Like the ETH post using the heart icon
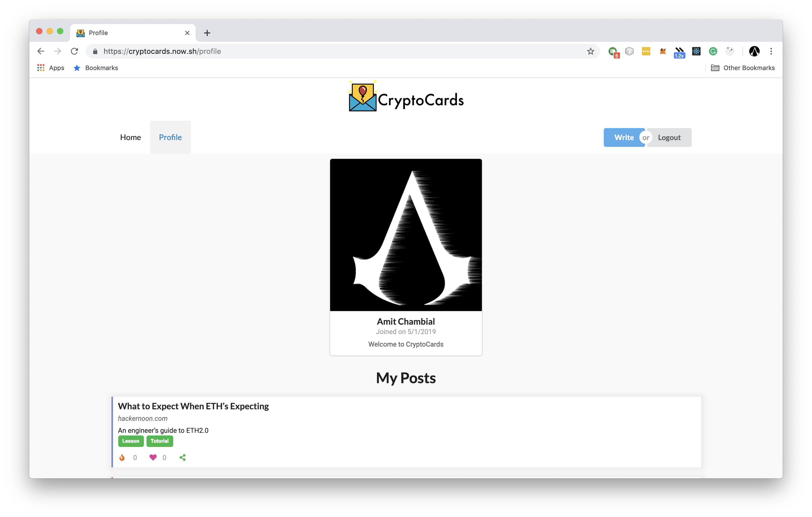812x517 pixels. click(x=153, y=457)
